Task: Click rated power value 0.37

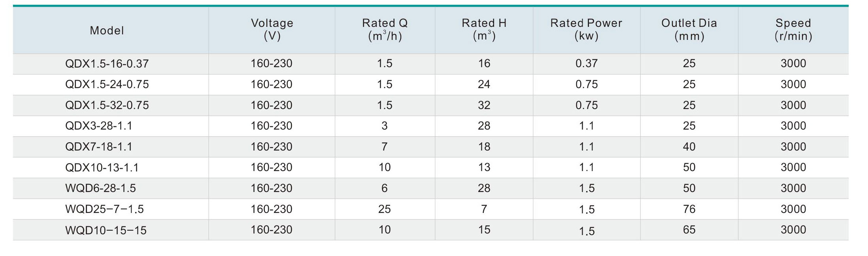Action: (x=587, y=64)
